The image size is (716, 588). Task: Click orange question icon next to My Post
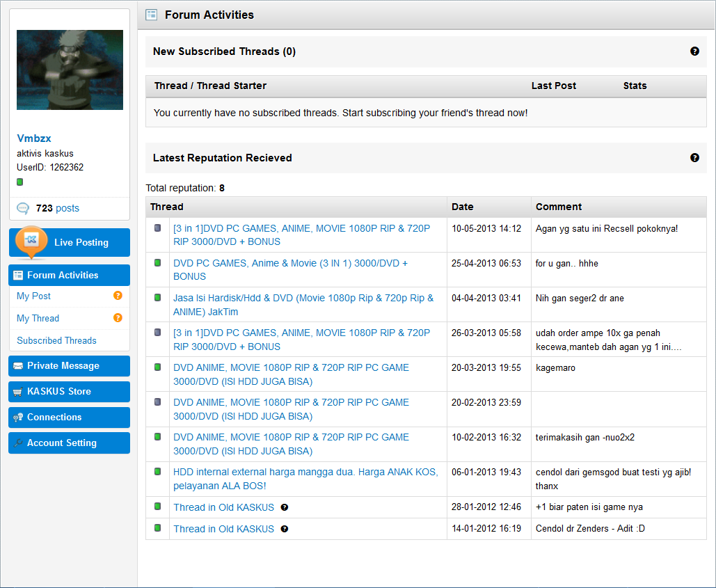pos(118,296)
